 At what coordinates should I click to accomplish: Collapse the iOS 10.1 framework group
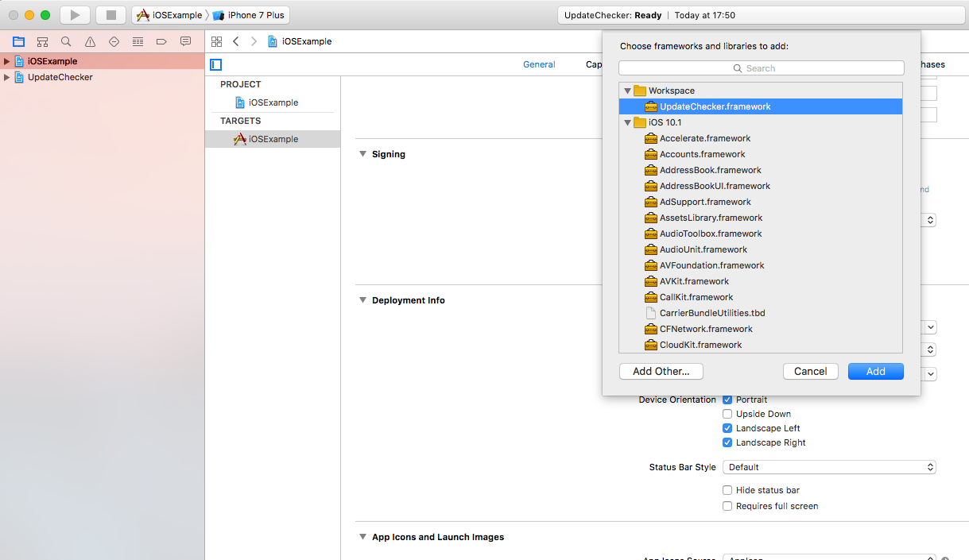point(627,122)
